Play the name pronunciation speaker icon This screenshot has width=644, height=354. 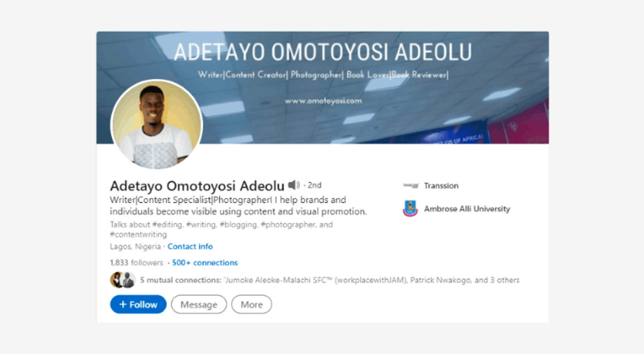(293, 185)
